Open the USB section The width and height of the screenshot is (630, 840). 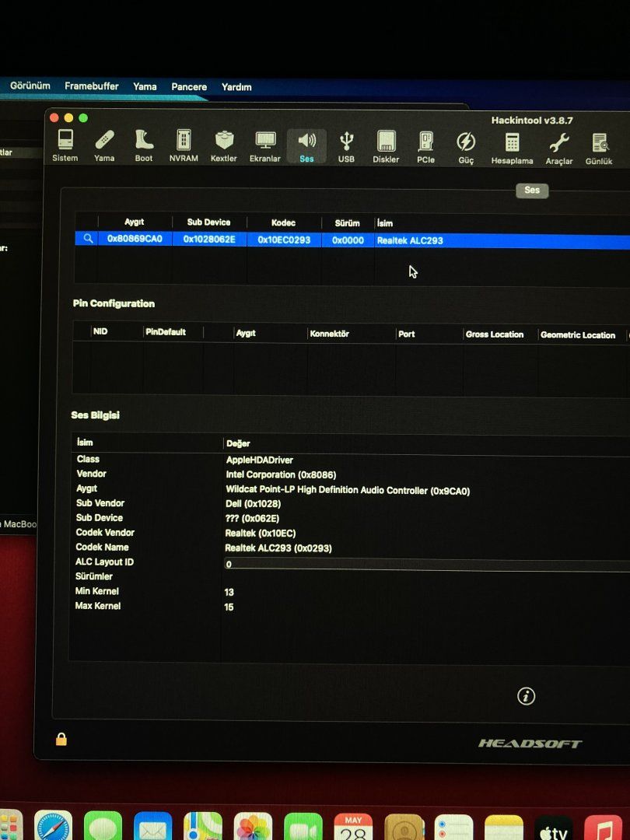[x=346, y=147]
